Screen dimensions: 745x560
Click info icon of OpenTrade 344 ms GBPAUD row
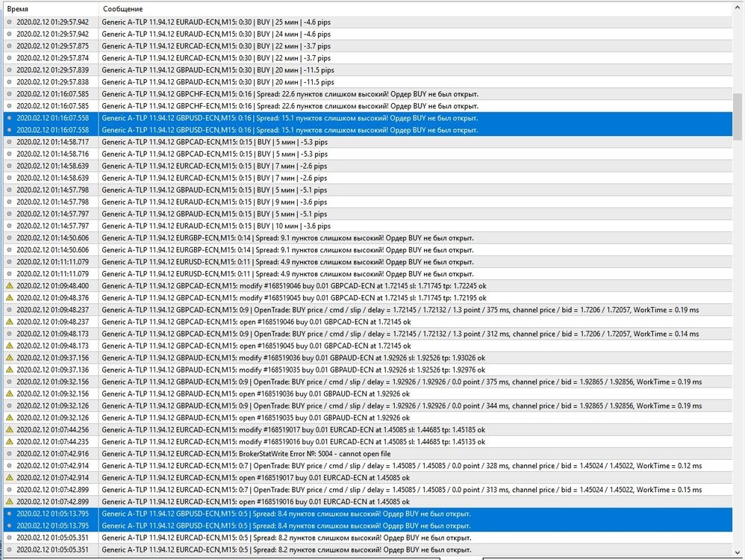[9, 405]
